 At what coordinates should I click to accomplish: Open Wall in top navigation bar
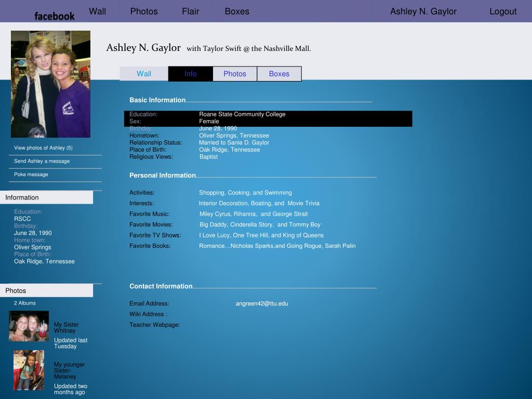[x=97, y=11]
